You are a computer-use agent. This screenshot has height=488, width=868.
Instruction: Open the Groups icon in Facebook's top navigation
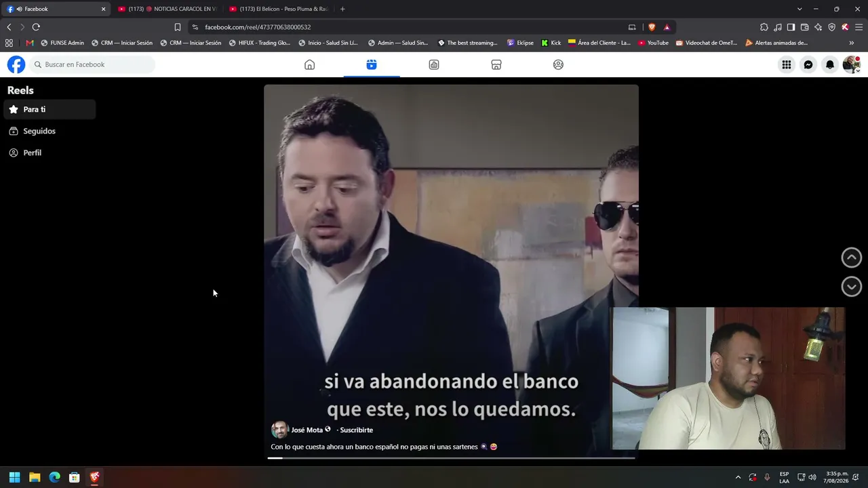point(558,64)
